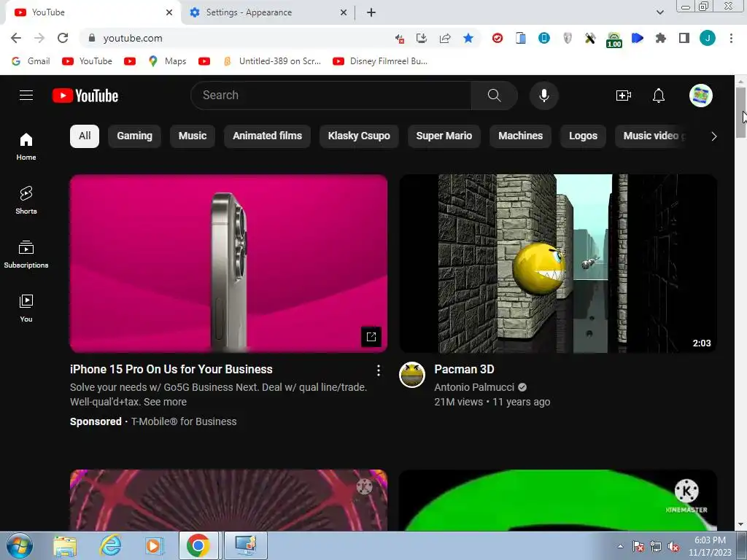
Task: Open Pacman 3D video title
Action: [464, 370]
